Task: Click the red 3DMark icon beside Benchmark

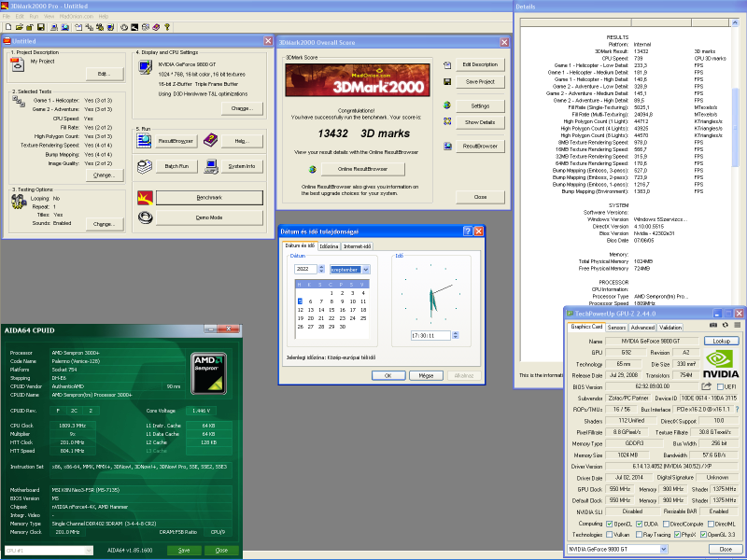Action: 145,197
